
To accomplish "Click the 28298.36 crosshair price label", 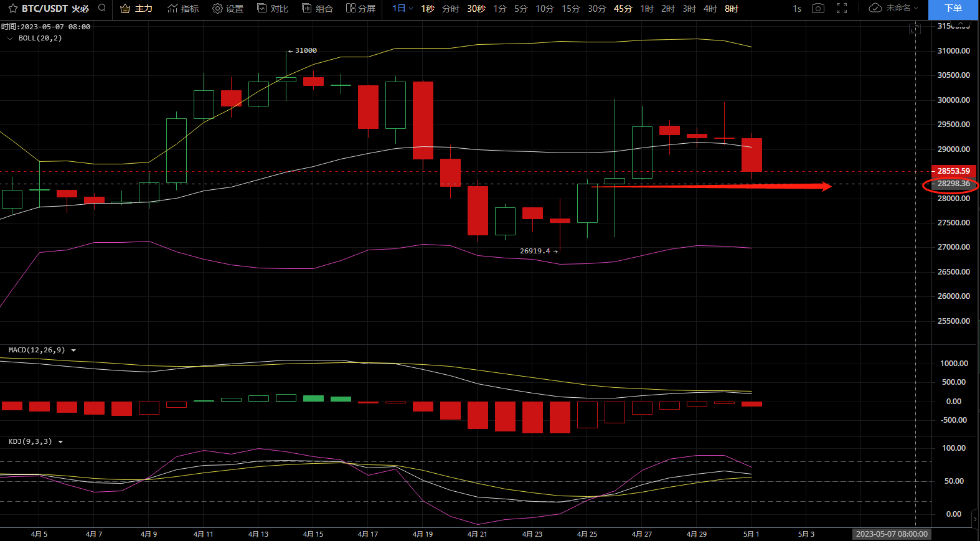I will click(x=953, y=184).
